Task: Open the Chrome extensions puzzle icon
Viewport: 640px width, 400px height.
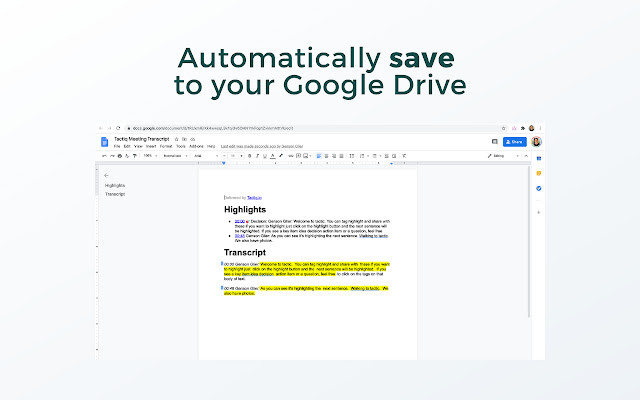Action: pyautogui.click(x=523, y=128)
